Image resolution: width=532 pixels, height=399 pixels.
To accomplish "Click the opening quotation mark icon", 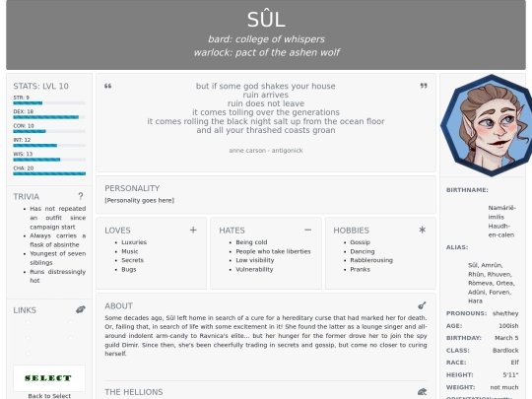I will 108,86.
